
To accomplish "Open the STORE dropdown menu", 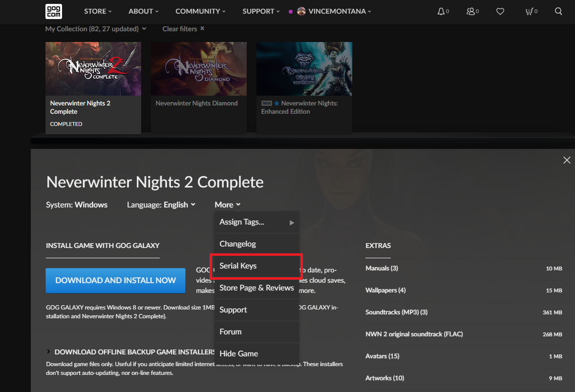I will tap(98, 11).
